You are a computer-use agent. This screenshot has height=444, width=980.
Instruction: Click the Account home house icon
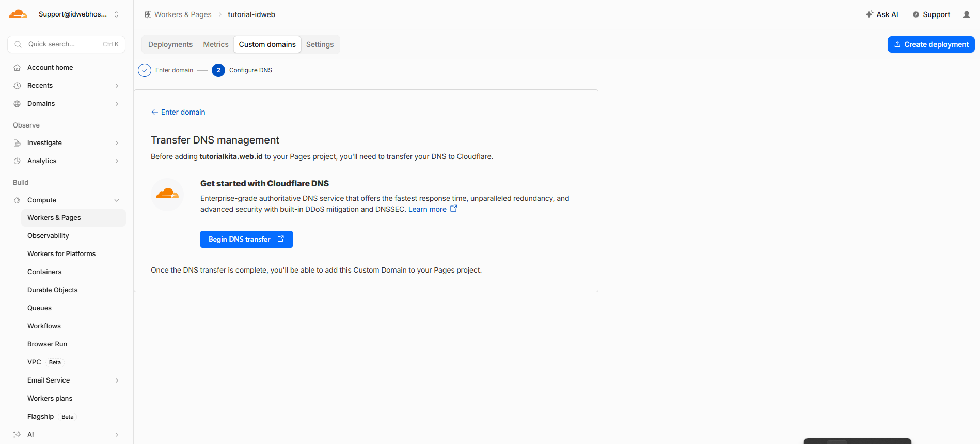(17, 68)
